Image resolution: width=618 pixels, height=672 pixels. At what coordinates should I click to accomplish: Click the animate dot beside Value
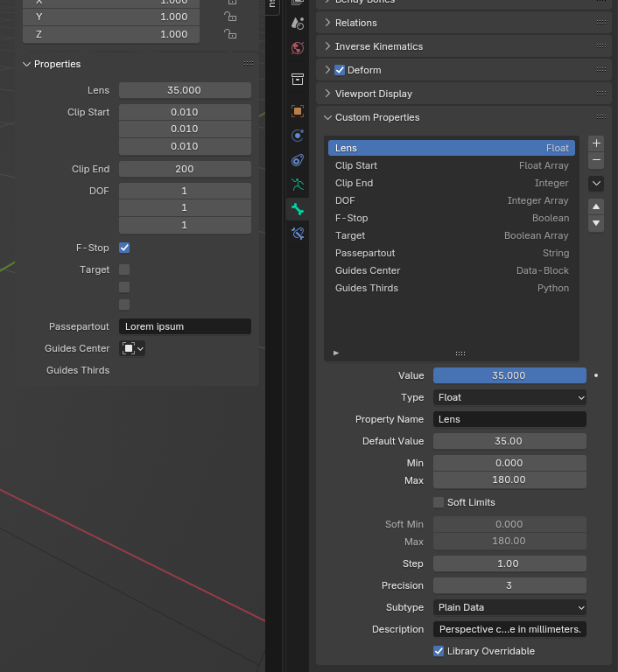596,375
